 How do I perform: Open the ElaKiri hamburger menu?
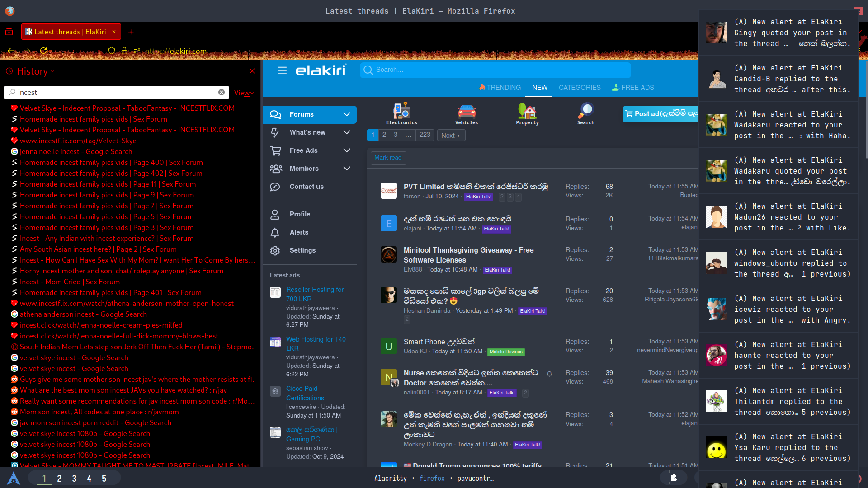coord(282,70)
